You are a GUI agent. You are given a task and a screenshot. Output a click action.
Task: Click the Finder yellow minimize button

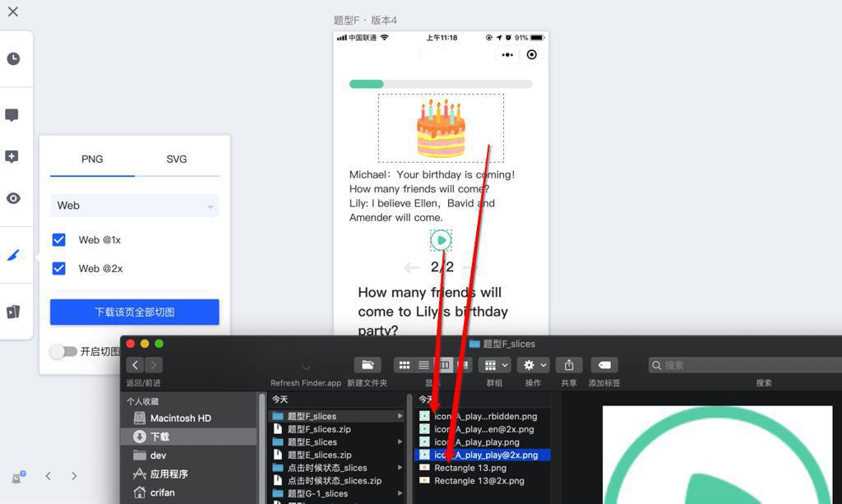pos(145,344)
